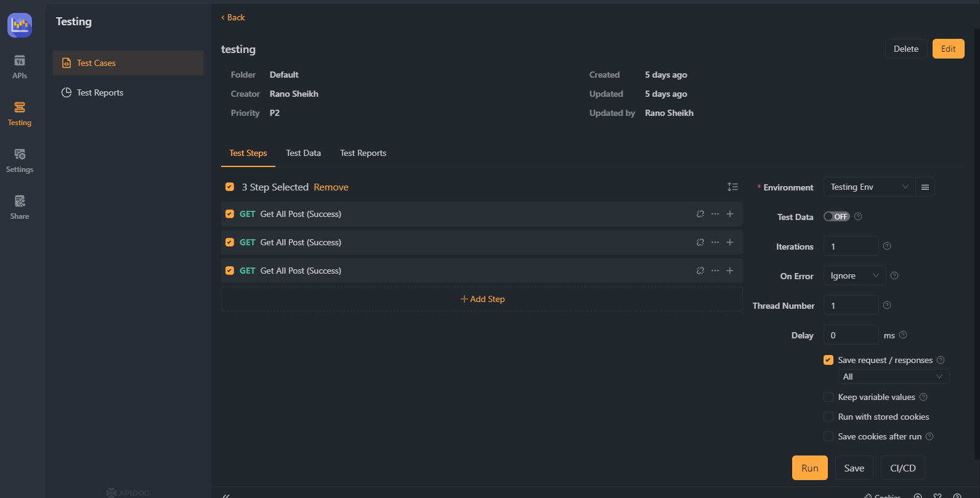Toggle the Test Data switch on
Screen dimensions: 980x498
point(836,216)
